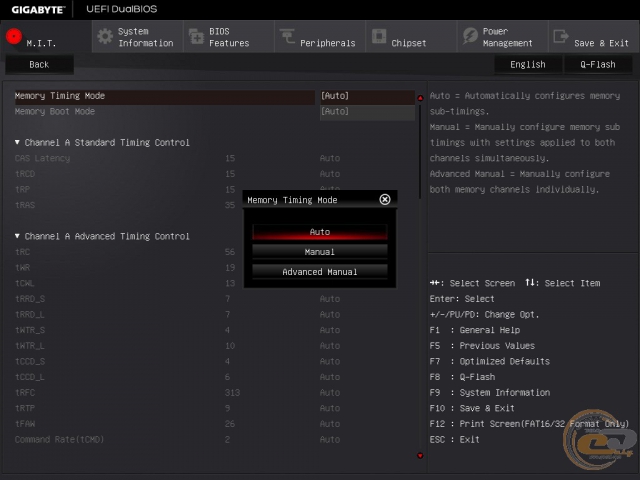Go to the Peripherals tab
The image size is (640, 480).
coord(320,37)
